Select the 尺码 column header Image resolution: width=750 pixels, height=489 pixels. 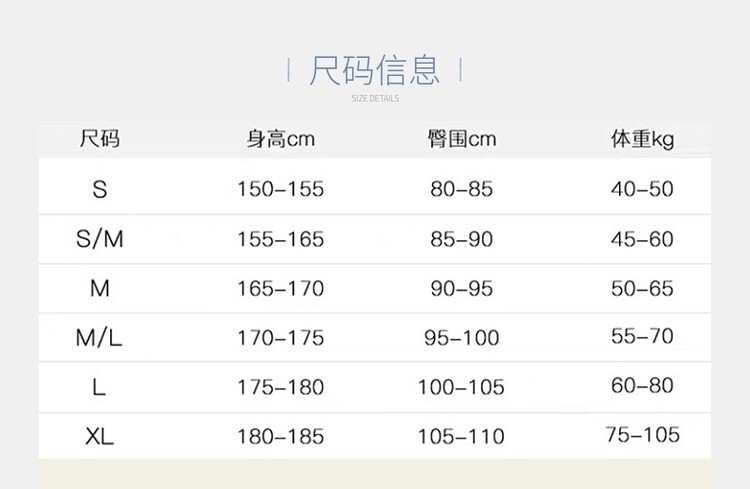pyautogui.click(x=99, y=139)
